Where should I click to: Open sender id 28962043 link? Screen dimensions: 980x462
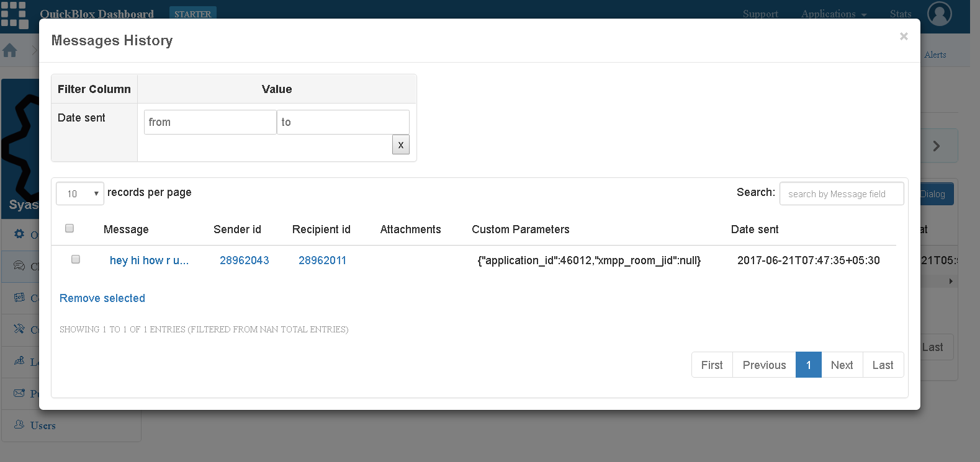pos(245,260)
